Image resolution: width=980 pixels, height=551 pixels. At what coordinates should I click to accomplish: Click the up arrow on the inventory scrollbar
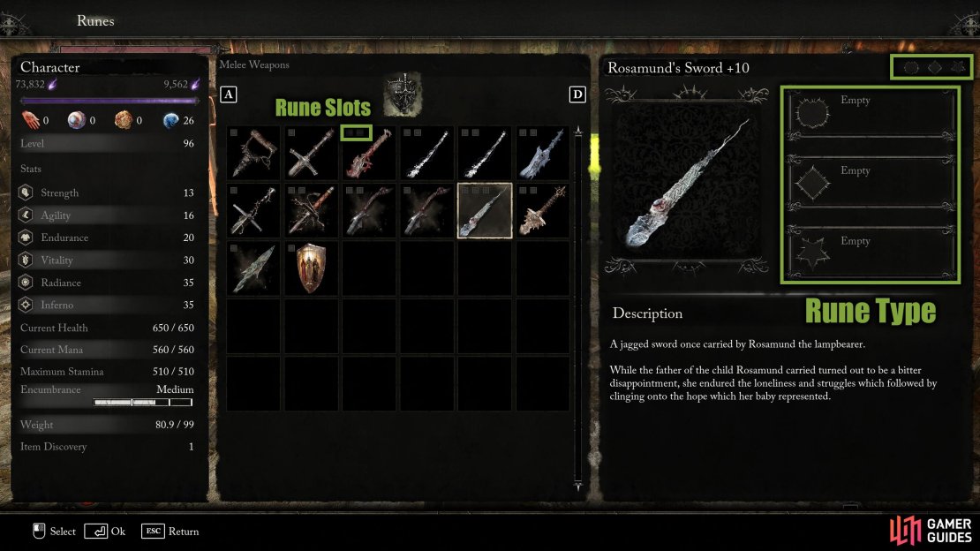click(x=578, y=132)
